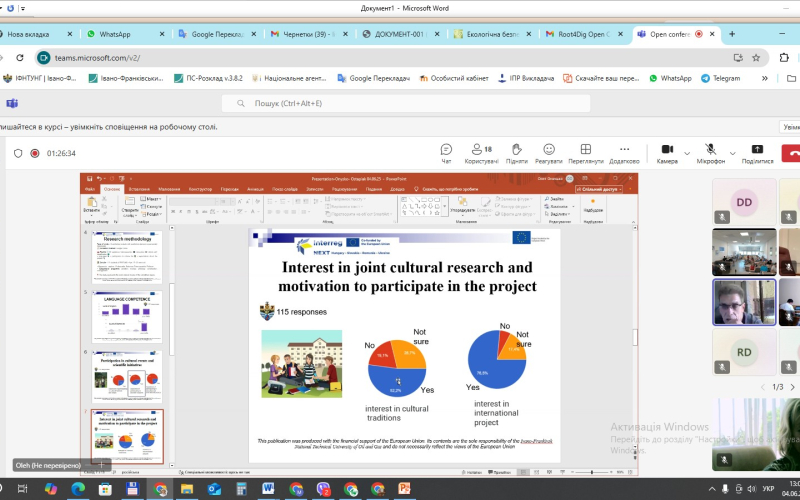Open the Telegram bookmark
Image resolution: width=800 pixels, height=500 pixels.
[x=720, y=78]
